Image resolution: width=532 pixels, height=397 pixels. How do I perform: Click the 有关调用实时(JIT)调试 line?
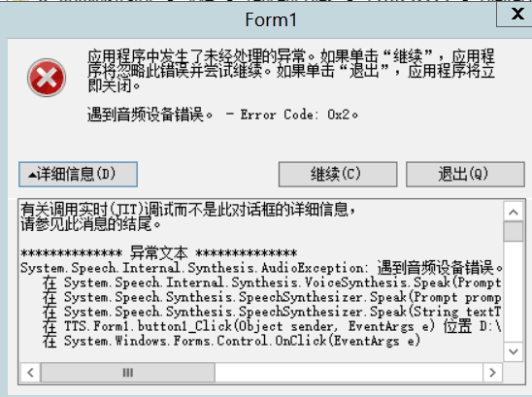pos(188,210)
